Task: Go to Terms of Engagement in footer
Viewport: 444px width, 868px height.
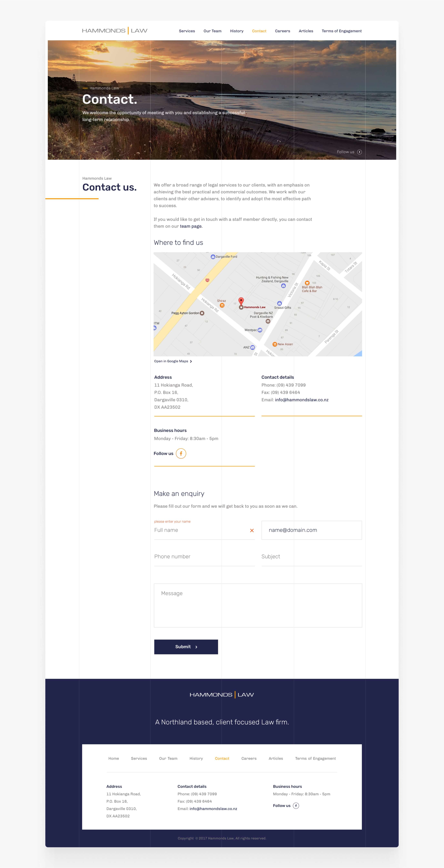Action: click(316, 759)
